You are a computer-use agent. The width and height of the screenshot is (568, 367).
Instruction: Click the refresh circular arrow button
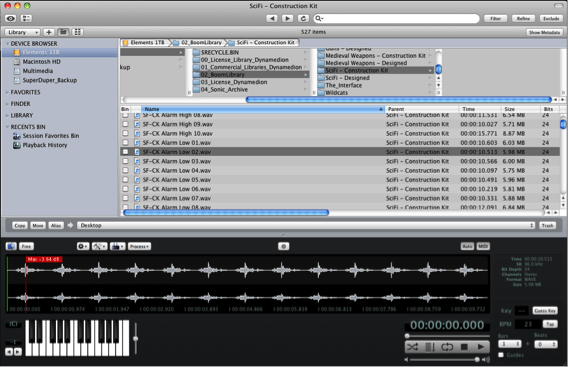[303, 18]
